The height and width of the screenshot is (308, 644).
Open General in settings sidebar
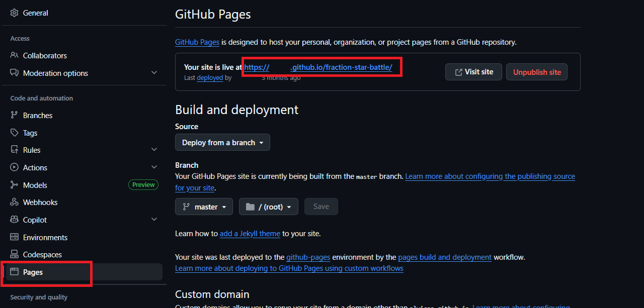[84, 13]
